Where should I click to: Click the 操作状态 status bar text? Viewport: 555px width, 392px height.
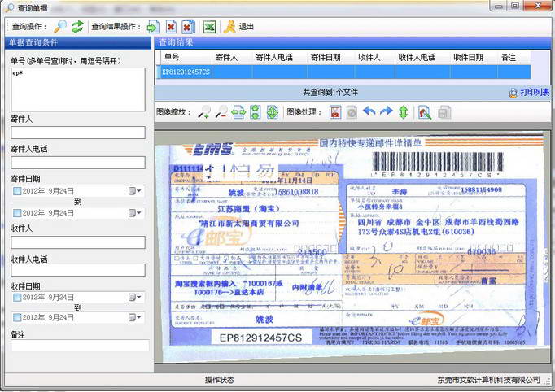coord(220,380)
